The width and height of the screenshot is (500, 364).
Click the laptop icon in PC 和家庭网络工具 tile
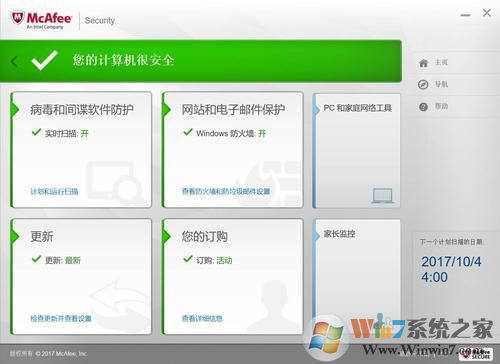tap(383, 196)
